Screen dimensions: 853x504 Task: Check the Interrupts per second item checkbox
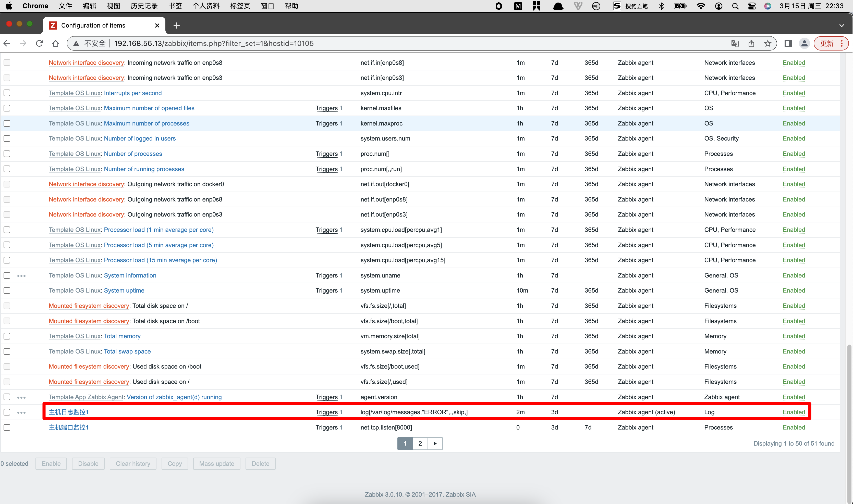(x=7, y=93)
